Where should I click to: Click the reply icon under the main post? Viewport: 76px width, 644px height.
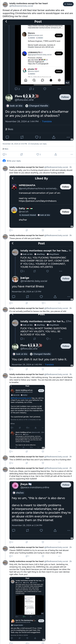(4, 154)
